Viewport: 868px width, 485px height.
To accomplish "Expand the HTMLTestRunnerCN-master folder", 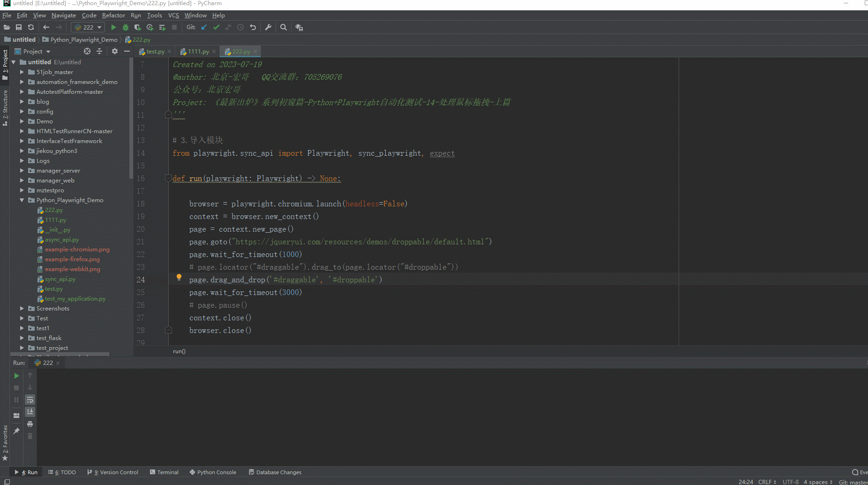I will point(22,131).
